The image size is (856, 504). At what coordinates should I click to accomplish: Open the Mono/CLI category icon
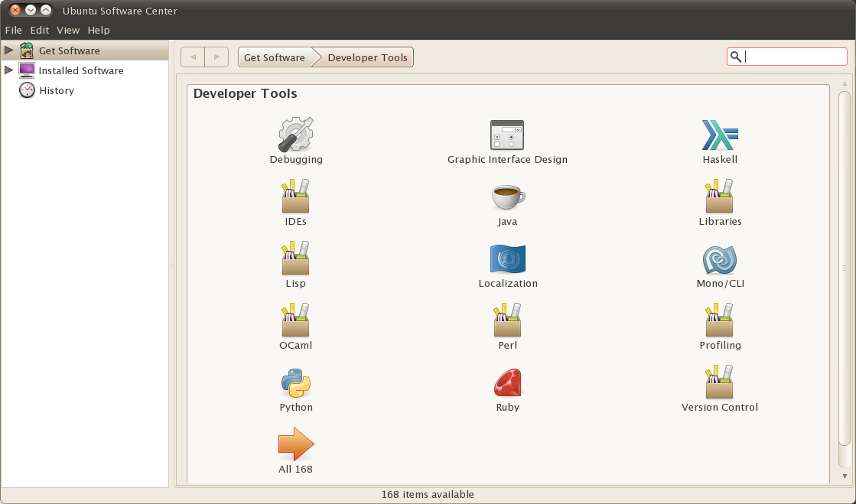click(x=720, y=259)
